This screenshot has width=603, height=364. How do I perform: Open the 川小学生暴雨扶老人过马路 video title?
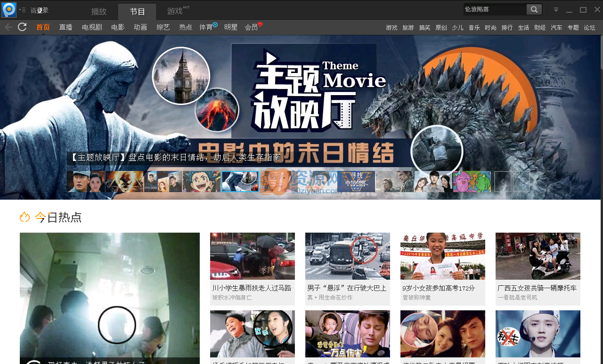[252, 288]
